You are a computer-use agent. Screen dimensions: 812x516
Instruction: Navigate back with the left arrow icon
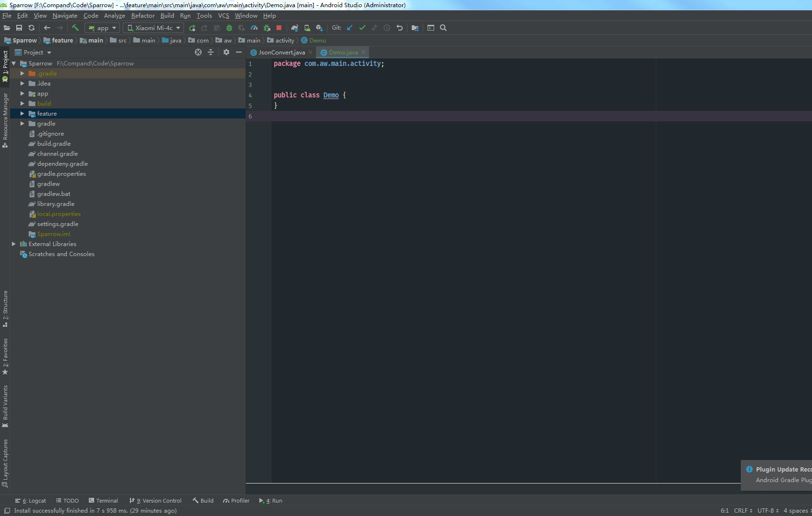click(47, 28)
